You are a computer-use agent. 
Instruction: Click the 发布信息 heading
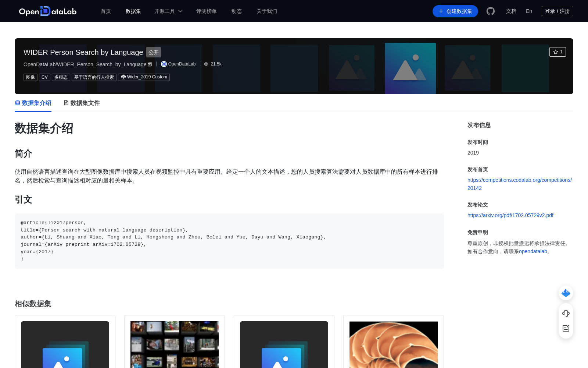[x=479, y=125]
